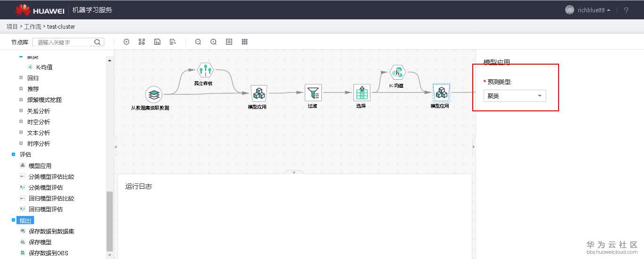644x259 pixels.
Task: Click the run workflow play icon
Action: (x=126, y=42)
